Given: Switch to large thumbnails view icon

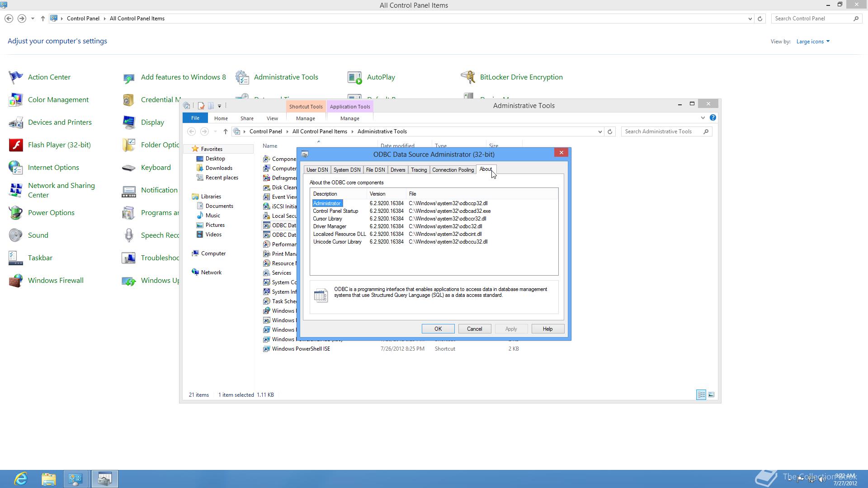Looking at the screenshot, I should click(711, 395).
